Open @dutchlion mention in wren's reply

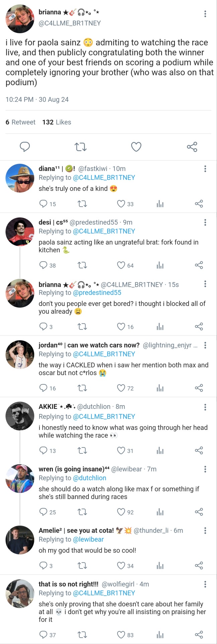click(x=89, y=478)
